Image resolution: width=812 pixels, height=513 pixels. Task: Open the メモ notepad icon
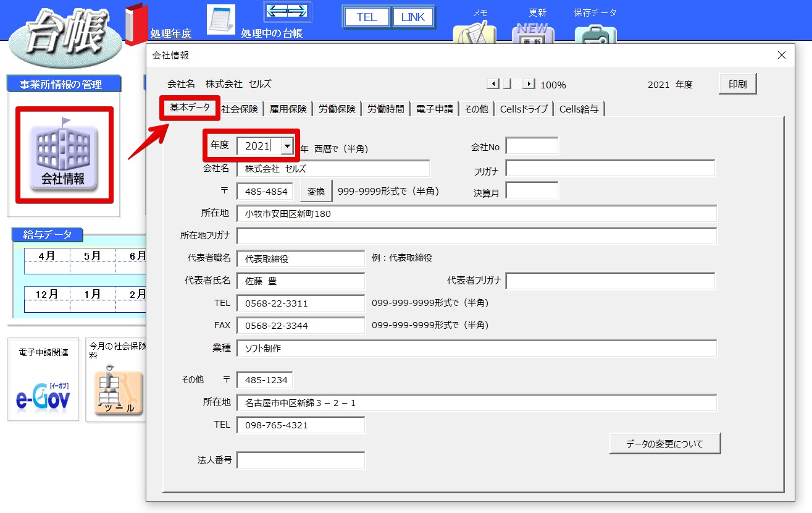click(x=474, y=32)
